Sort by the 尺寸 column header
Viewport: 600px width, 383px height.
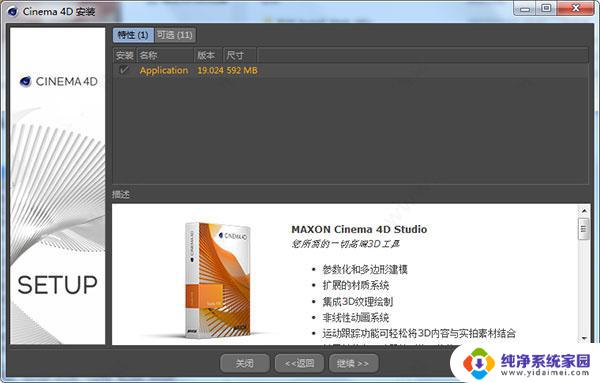[x=240, y=55]
